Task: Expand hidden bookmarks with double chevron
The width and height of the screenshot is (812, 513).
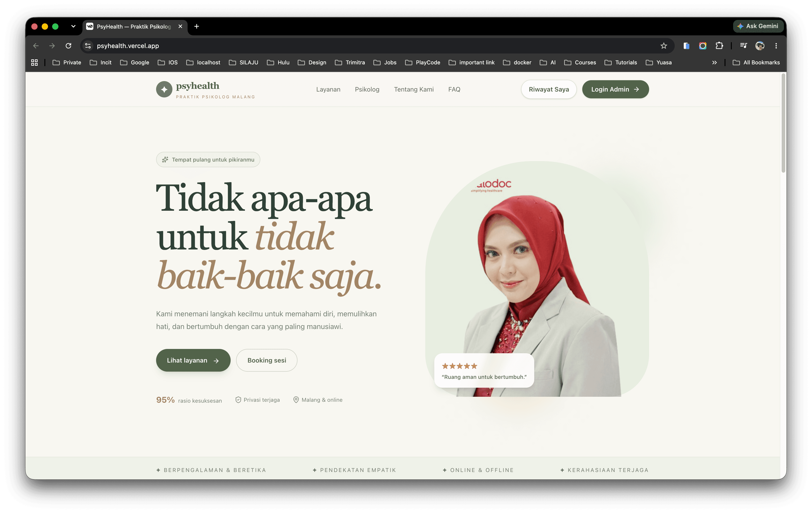Action: click(x=714, y=62)
